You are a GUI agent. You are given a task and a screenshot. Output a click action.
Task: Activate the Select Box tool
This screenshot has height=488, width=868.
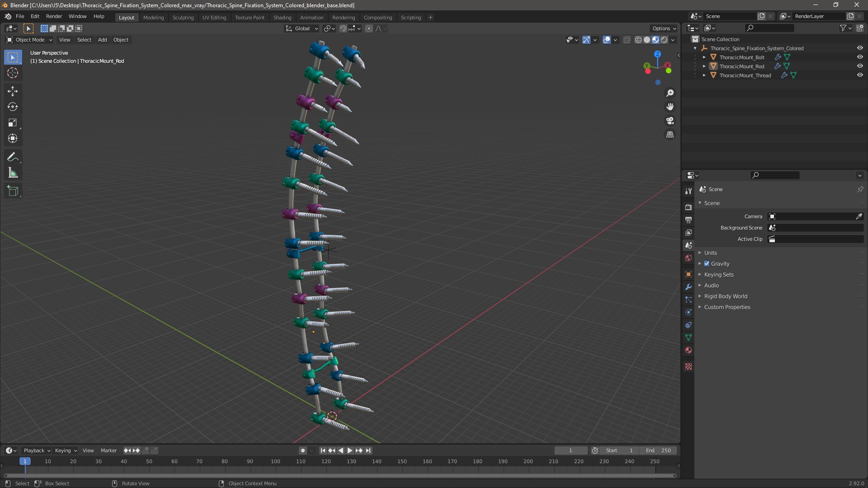[x=13, y=57]
